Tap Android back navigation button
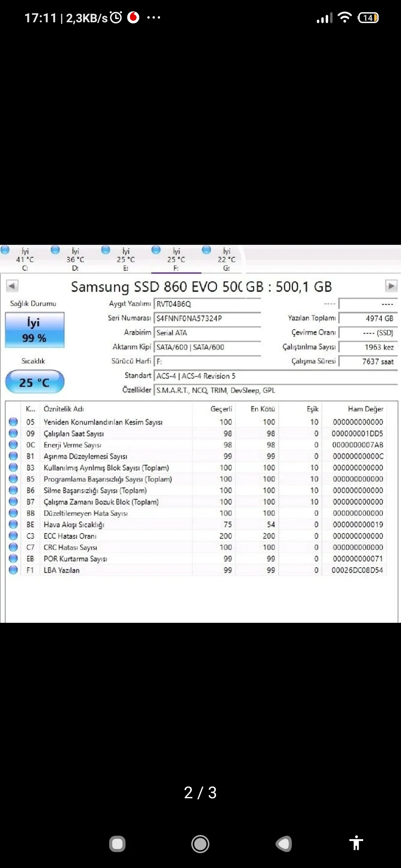The width and height of the screenshot is (401, 868). click(284, 844)
